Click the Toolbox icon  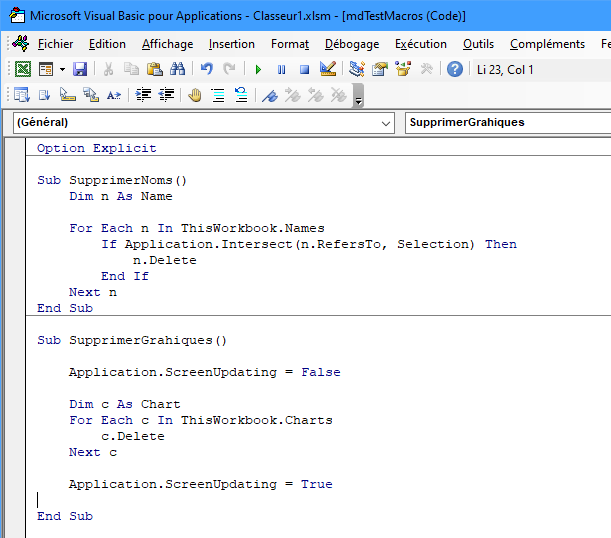pyautogui.click(x=427, y=69)
